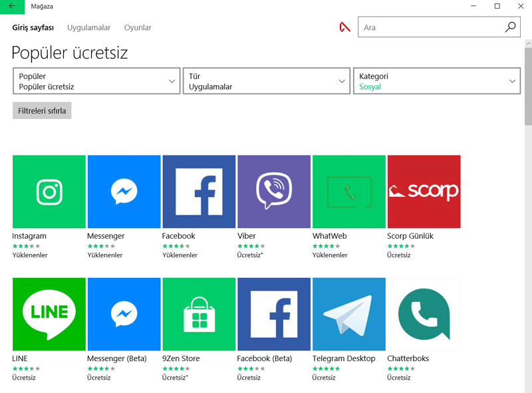
Task: Open the Telegram Desktop app tile
Action: pyautogui.click(x=348, y=315)
